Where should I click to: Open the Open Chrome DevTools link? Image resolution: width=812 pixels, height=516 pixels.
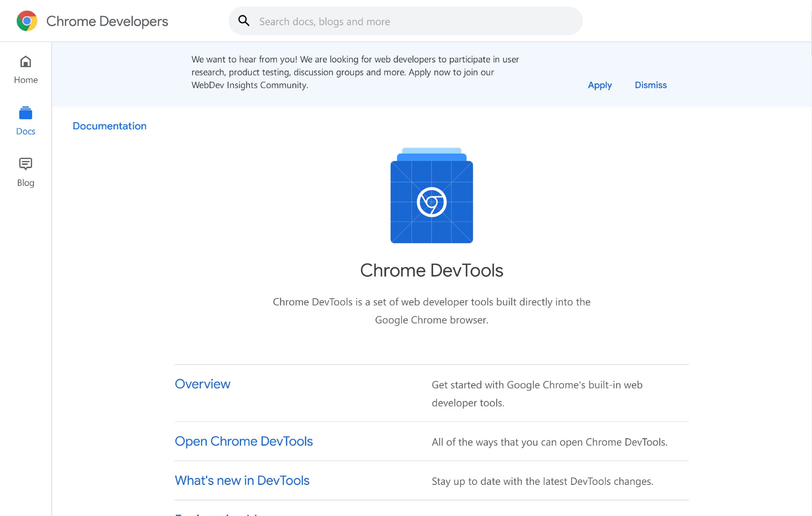pos(244,441)
